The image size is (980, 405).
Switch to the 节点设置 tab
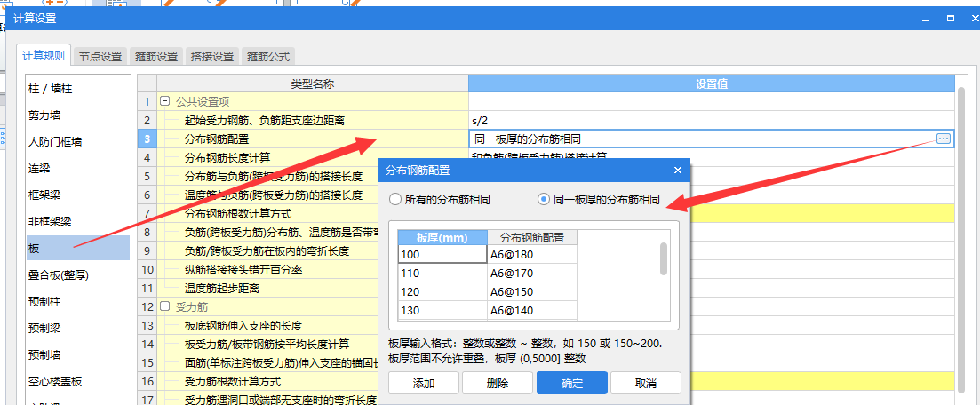click(x=100, y=56)
